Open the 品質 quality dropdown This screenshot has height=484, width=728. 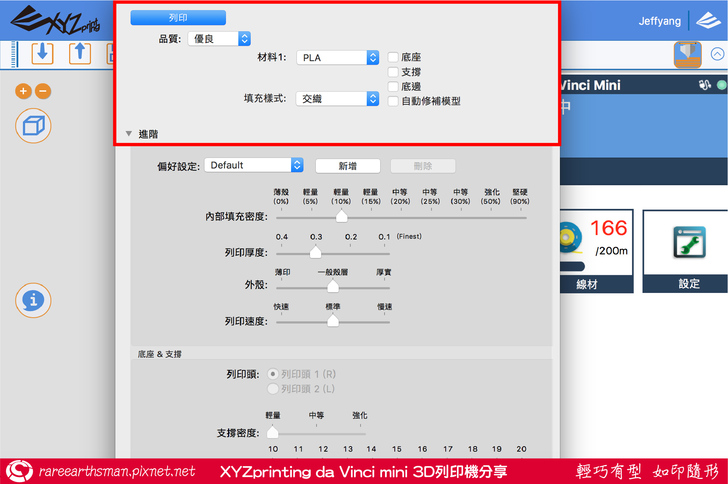[x=219, y=39]
